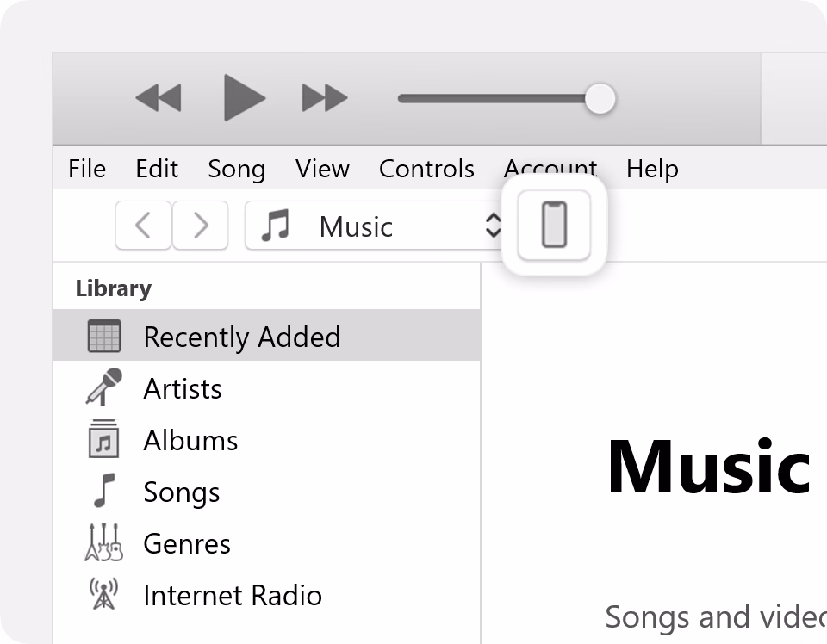This screenshot has height=644, width=827.
Task: Click the Genres icon in Library
Action: pos(103,543)
